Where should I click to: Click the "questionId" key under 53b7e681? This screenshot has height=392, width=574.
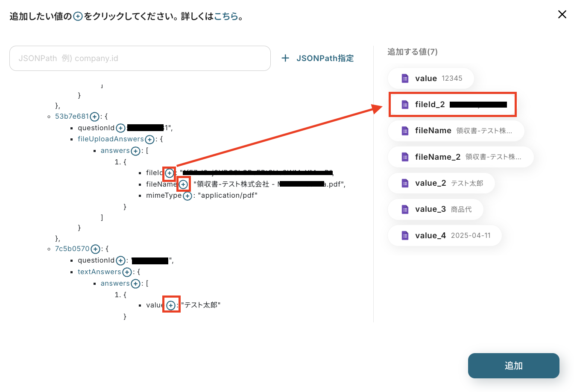click(97, 128)
